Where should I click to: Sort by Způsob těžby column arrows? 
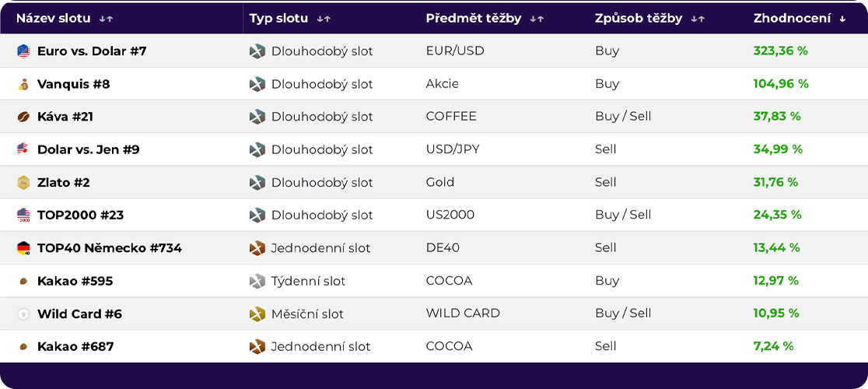tap(698, 19)
